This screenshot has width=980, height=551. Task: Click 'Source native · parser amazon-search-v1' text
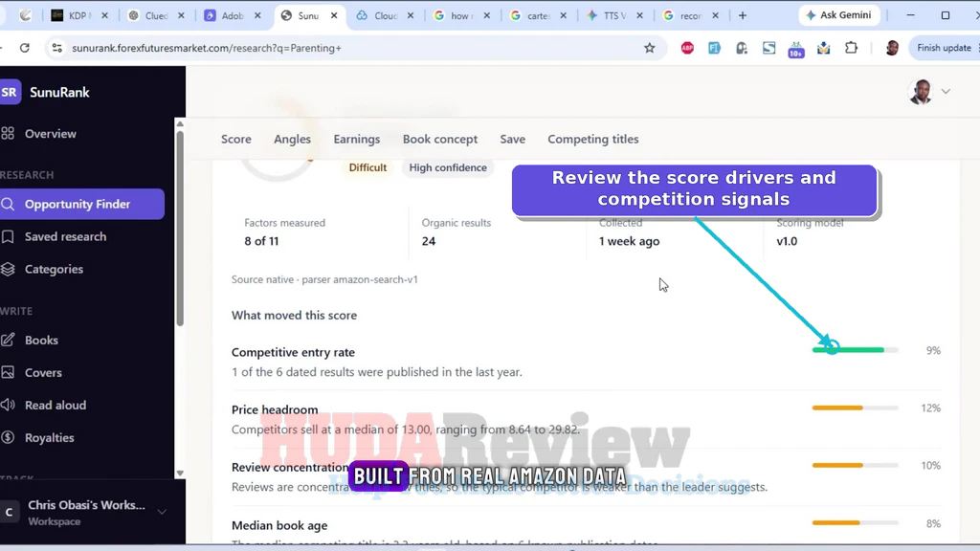tap(324, 279)
